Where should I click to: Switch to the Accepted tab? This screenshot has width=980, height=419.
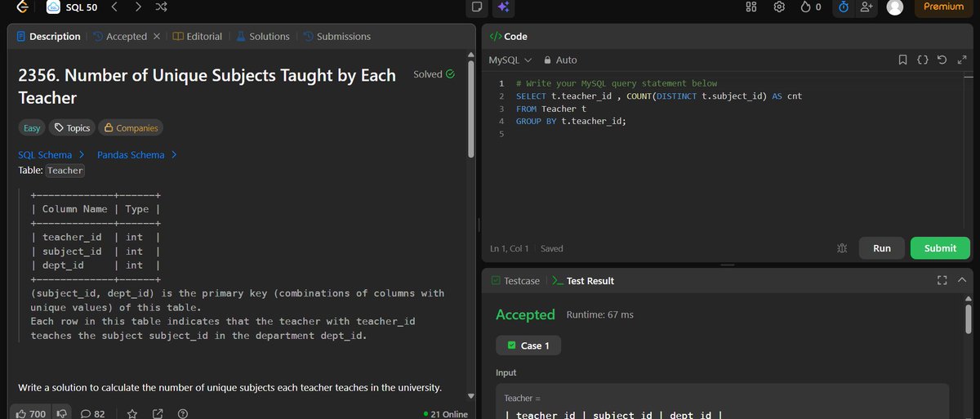coord(119,37)
